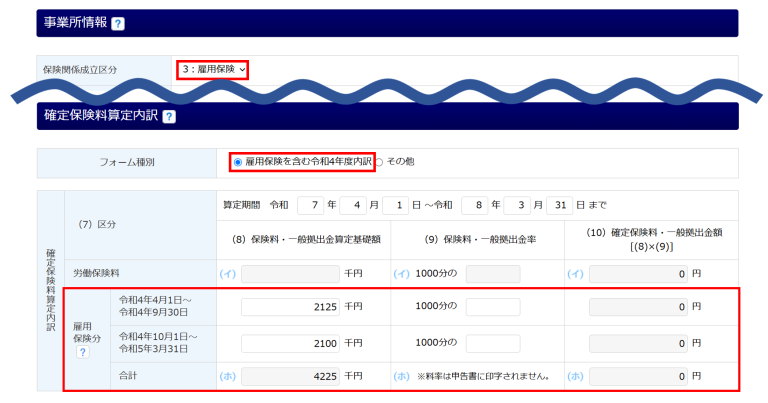768x403 pixels.
Task: Click the 労働保険料 rate field
Action: [493, 274]
